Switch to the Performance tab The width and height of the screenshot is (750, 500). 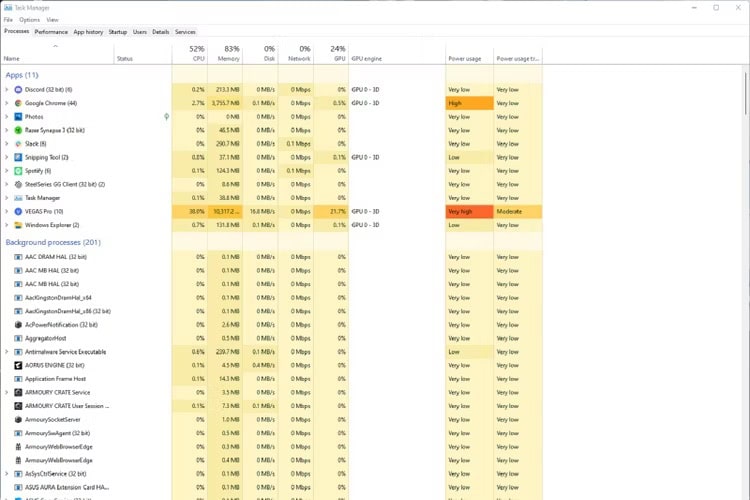pyautogui.click(x=51, y=32)
